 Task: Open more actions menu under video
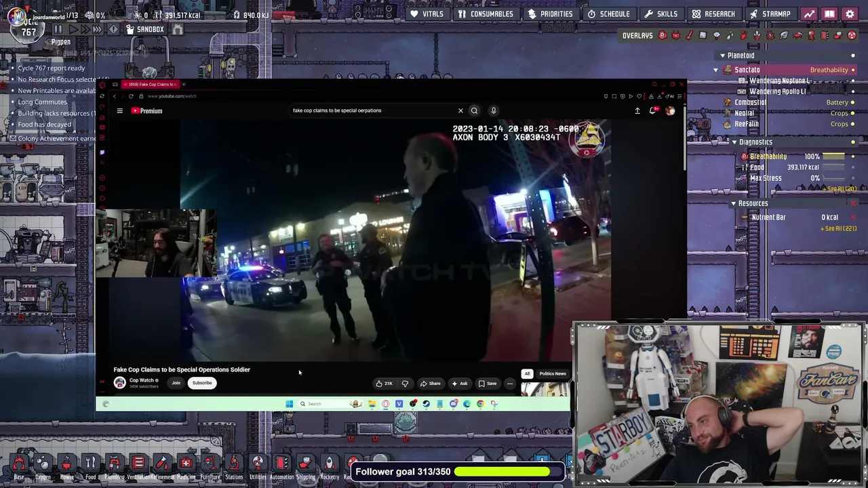pos(510,384)
